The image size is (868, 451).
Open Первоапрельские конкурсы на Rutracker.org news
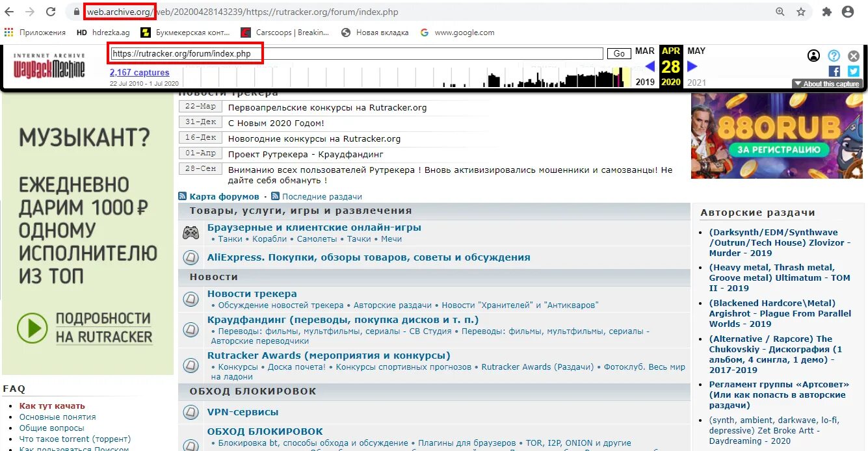pos(327,108)
